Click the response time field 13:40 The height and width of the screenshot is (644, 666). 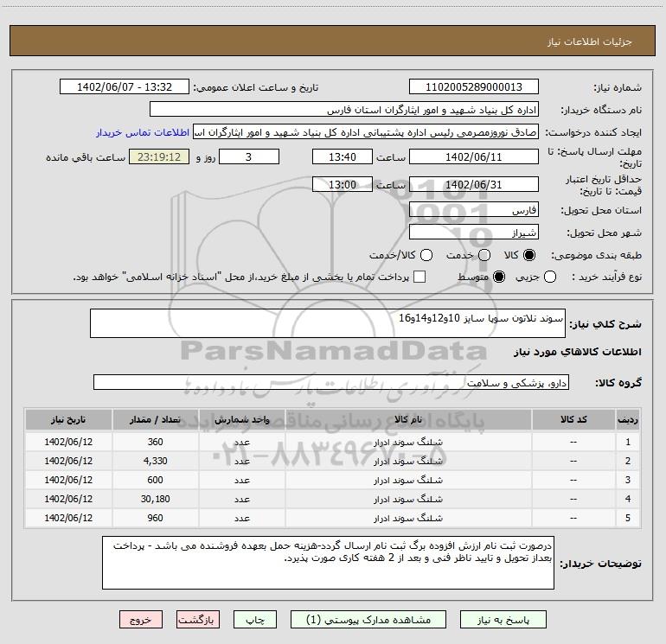343,156
